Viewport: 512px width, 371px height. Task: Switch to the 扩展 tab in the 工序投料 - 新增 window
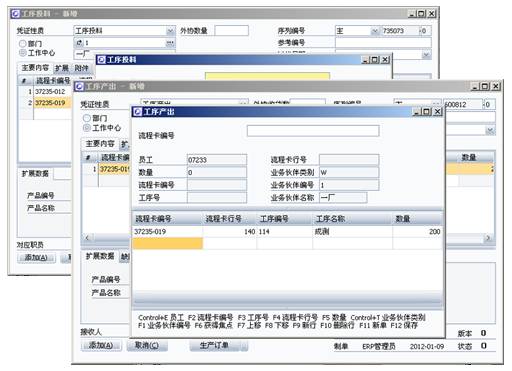[62, 68]
